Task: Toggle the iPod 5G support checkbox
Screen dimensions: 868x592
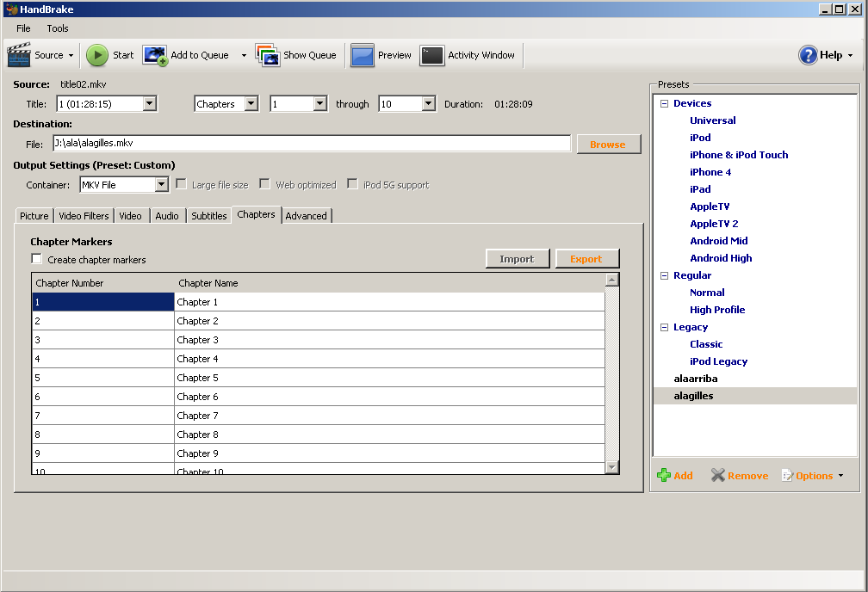Action: pos(352,183)
